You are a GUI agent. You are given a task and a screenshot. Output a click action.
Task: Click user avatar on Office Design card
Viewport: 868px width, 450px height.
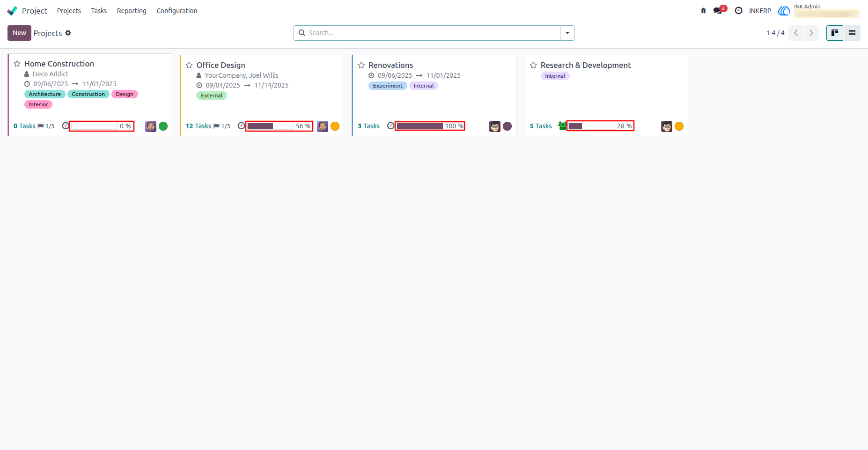(x=323, y=126)
